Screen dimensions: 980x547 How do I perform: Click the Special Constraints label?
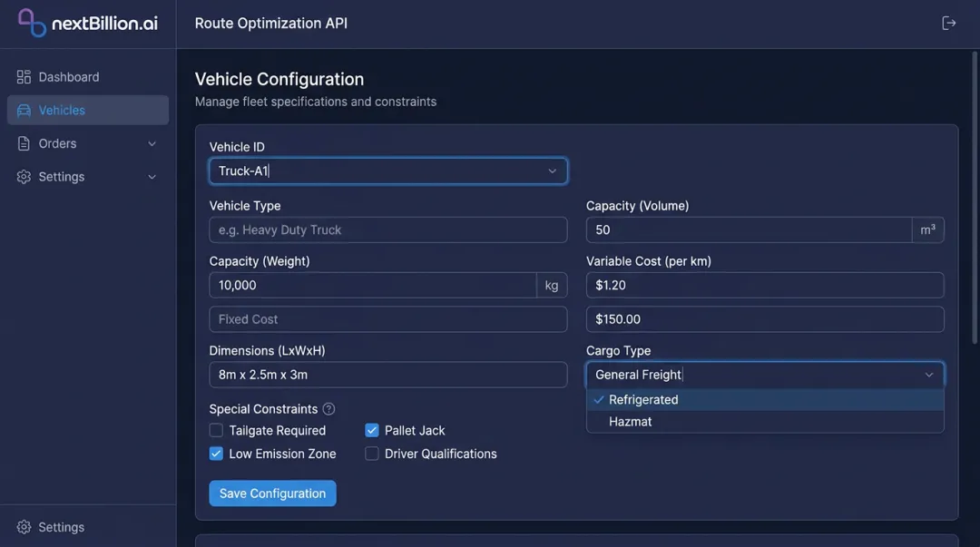pos(263,409)
